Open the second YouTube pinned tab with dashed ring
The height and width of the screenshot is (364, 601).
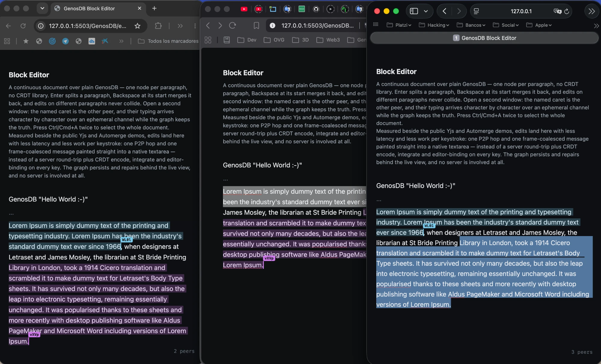(x=258, y=9)
